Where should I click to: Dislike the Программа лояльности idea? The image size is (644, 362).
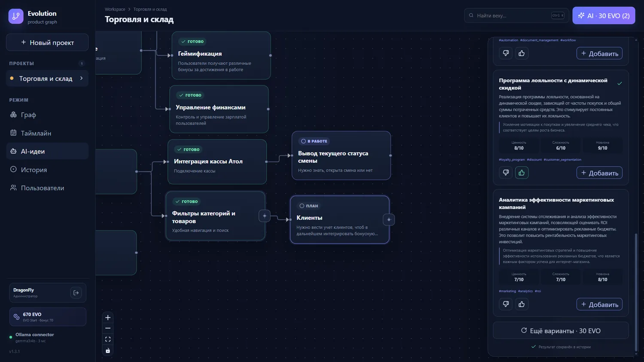(x=506, y=173)
